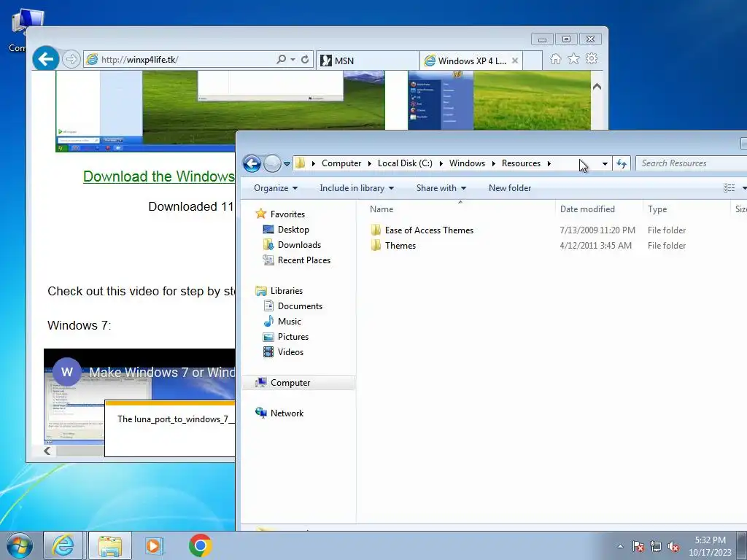Refresh the winxp4life.tk page

305,60
